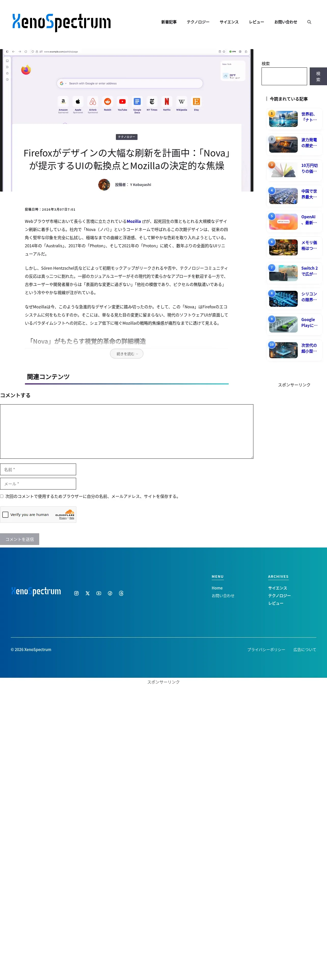The height and width of the screenshot is (980, 327).
Task: Submit with the コメントを送信 button
Action: point(19,539)
